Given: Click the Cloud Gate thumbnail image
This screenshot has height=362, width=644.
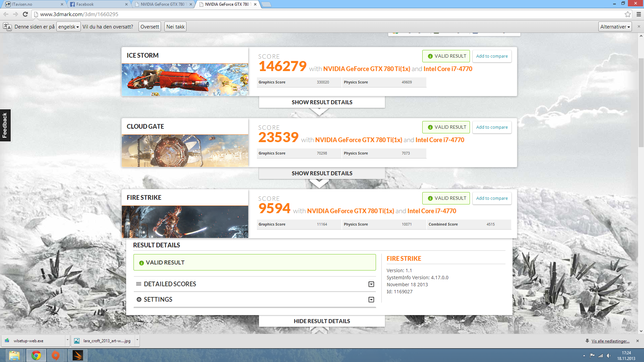Looking at the screenshot, I should [185, 151].
